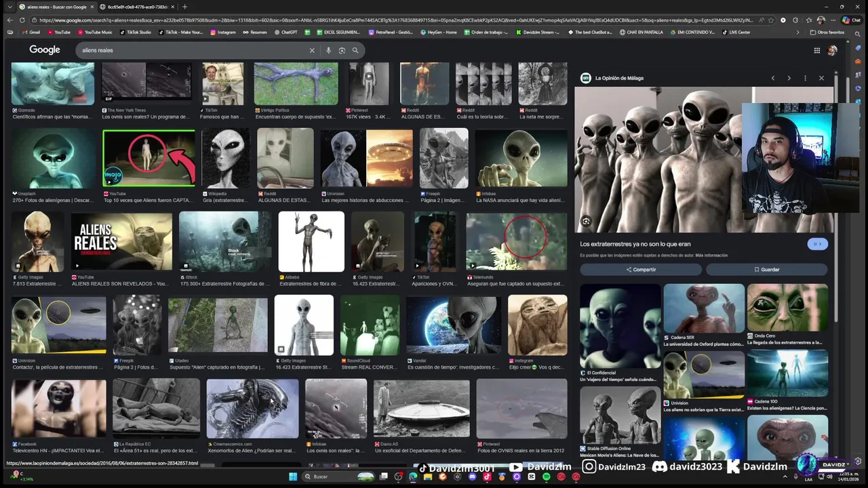Click the Guardar button
The image size is (868, 488).
click(767, 270)
